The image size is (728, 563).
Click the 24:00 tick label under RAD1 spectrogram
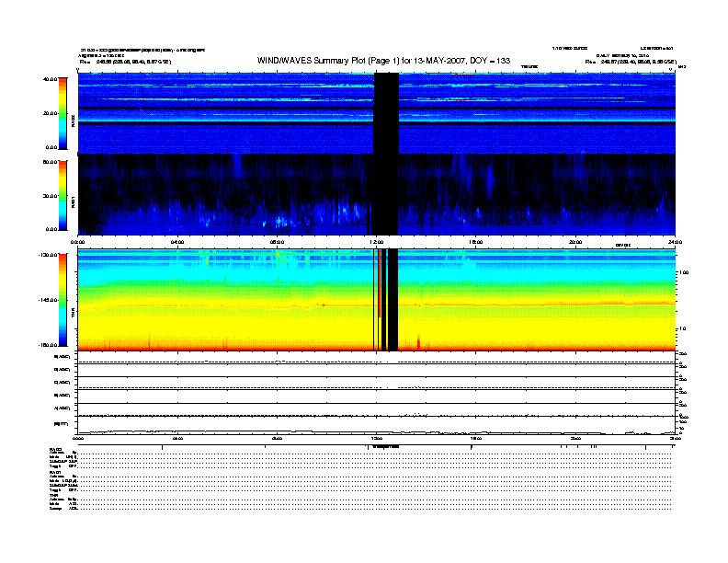(x=675, y=242)
